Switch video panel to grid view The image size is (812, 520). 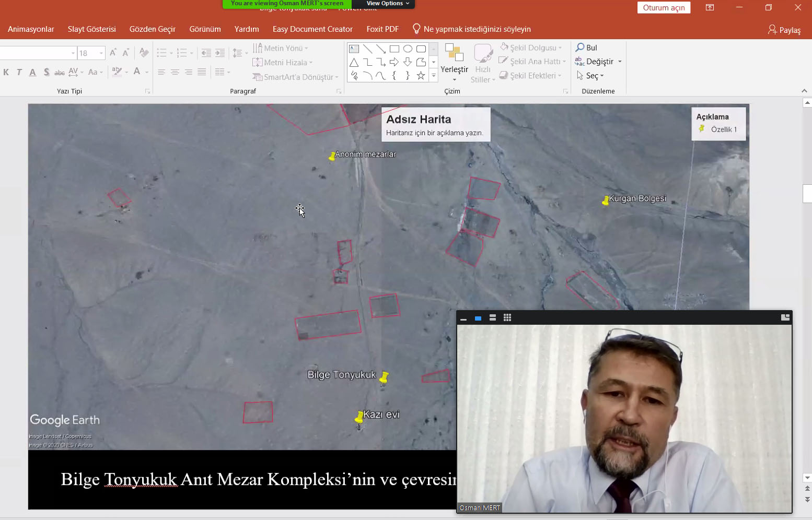tap(507, 318)
